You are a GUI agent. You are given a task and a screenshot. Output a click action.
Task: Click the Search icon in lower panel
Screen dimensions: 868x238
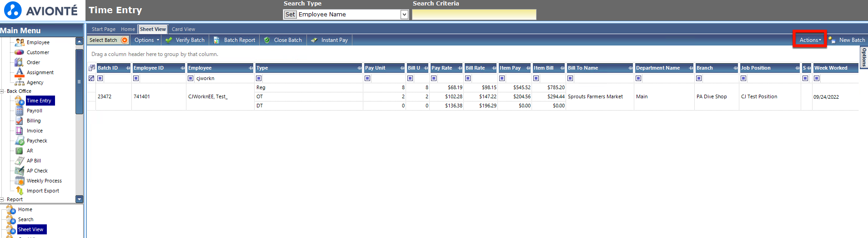[11, 220]
